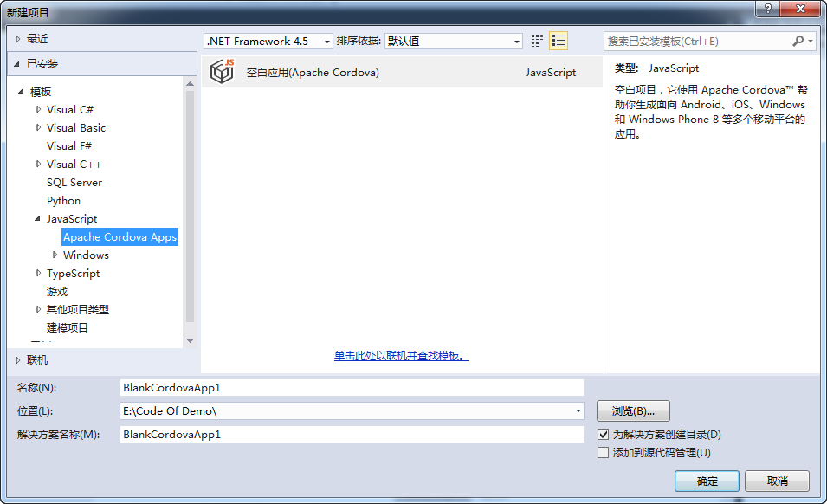Click the Blank App Cordova template icon
Image resolution: width=827 pixels, height=504 pixels.
(223, 73)
